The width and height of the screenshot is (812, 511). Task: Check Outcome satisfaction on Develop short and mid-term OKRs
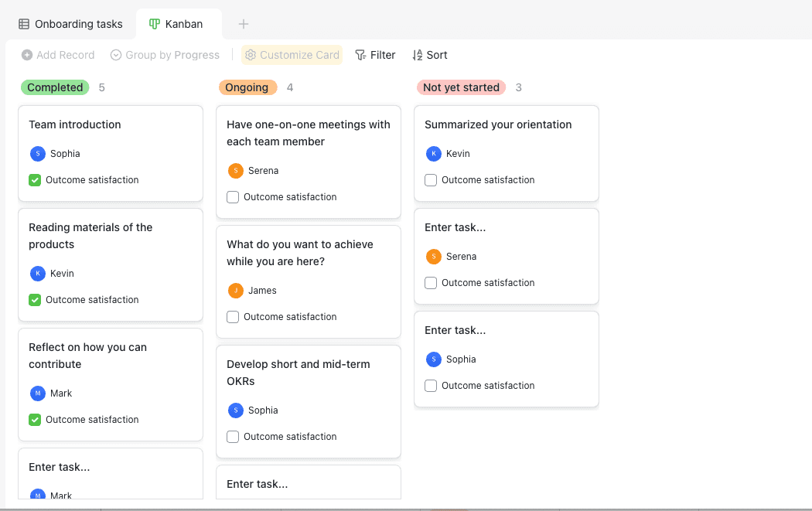pyautogui.click(x=233, y=437)
